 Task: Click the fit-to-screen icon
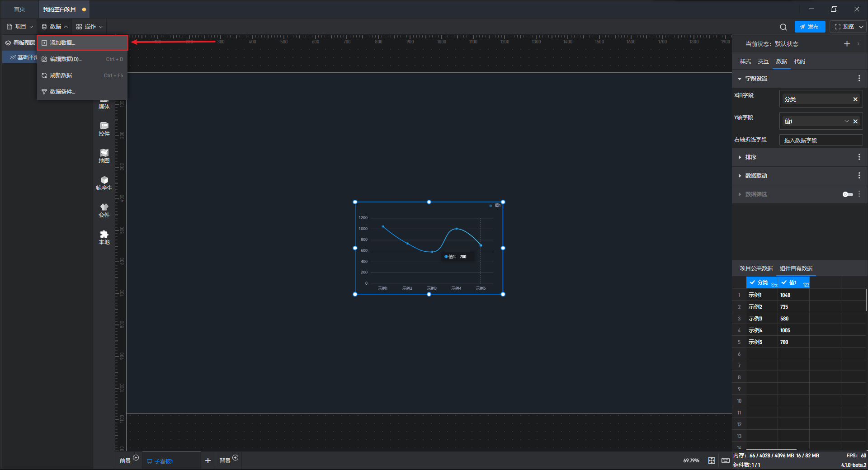coord(712,461)
